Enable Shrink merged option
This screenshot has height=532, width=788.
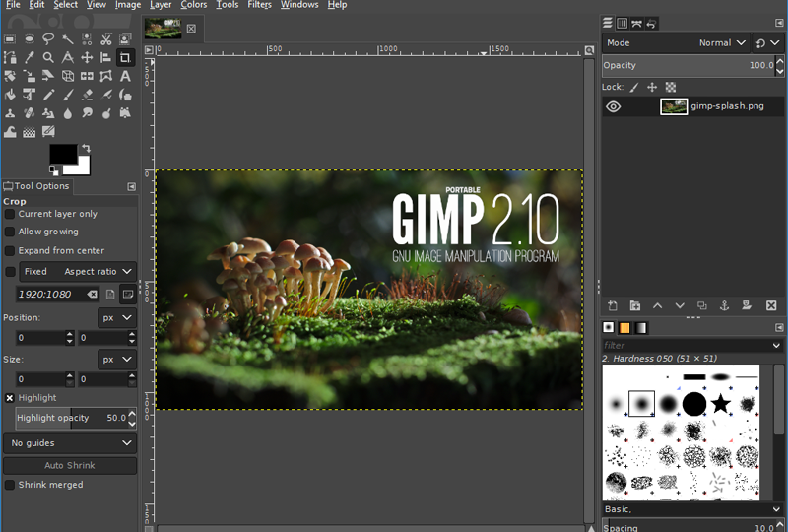tap(10, 485)
